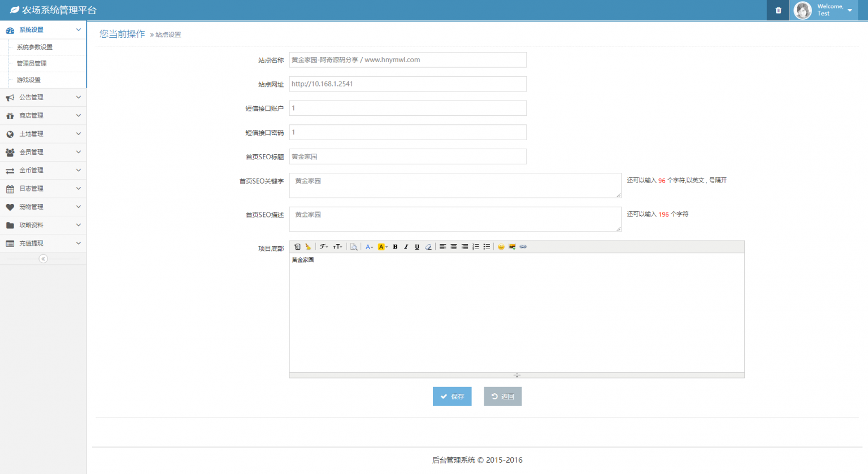The width and height of the screenshot is (868, 474).
Task: Click the 短信接口密码 input field
Action: coord(408,132)
